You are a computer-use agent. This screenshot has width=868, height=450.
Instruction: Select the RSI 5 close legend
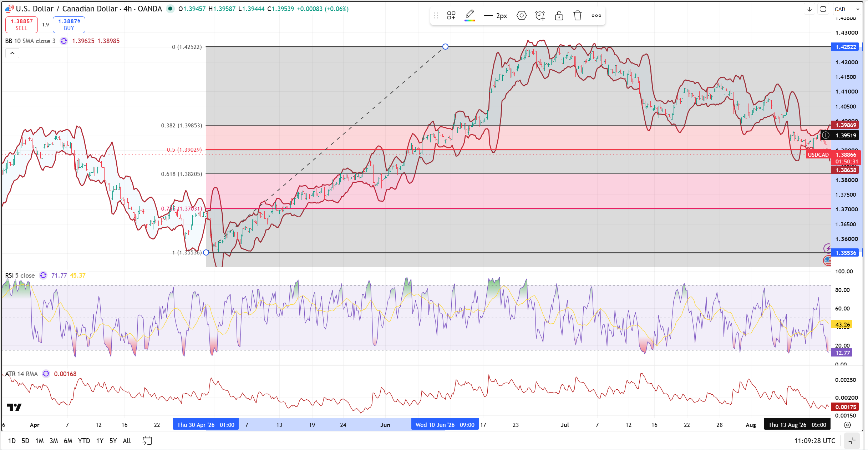pyautogui.click(x=20, y=275)
